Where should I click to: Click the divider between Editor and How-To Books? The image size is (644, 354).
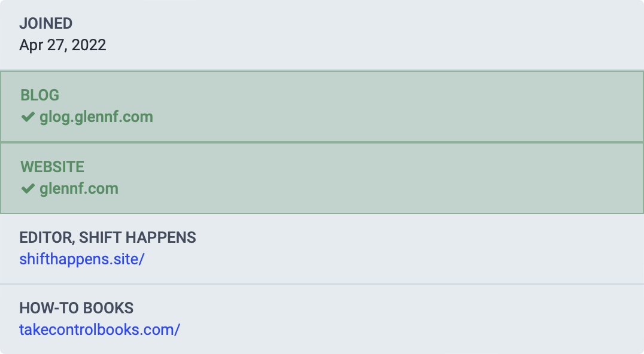click(322, 284)
